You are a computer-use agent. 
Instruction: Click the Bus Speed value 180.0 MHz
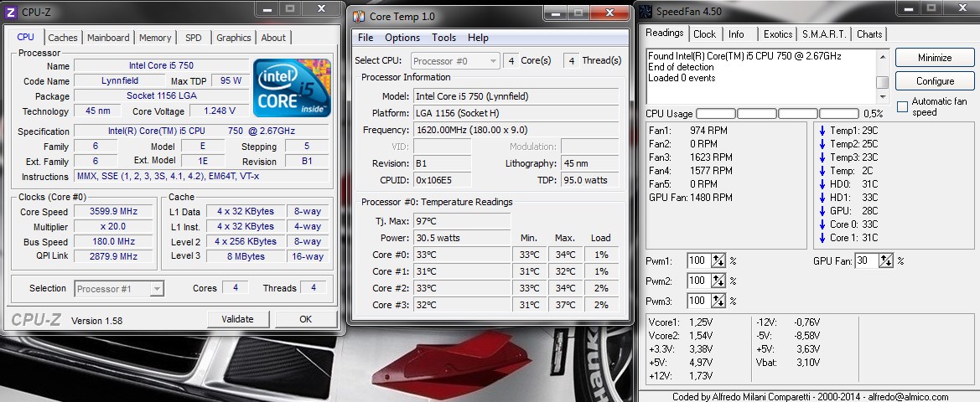[x=113, y=241]
